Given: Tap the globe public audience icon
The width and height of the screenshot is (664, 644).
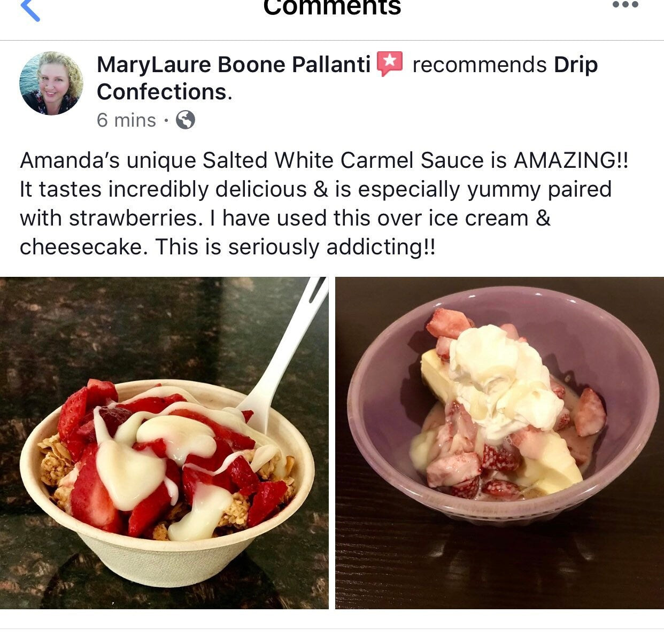Looking at the screenshot, I should coord(185,120).
